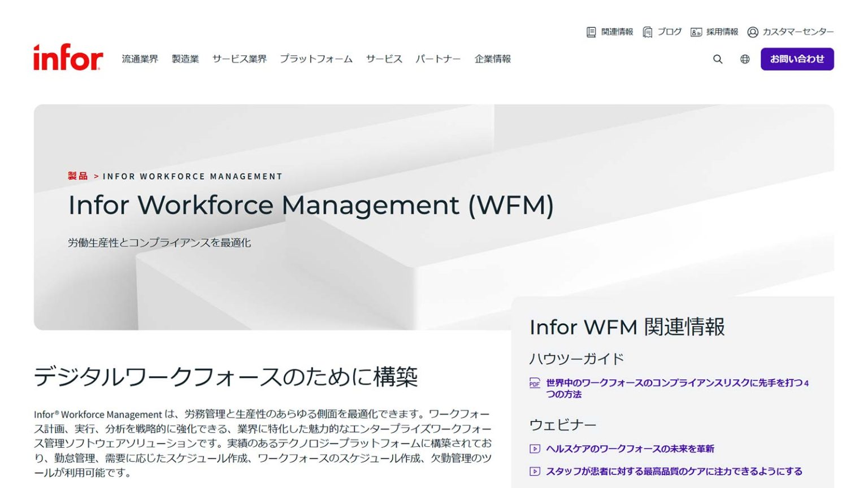The height and width of the screenshot is (488, 868).
Task: Click the ID badge icon beside 採用情報
Action: 695,32
